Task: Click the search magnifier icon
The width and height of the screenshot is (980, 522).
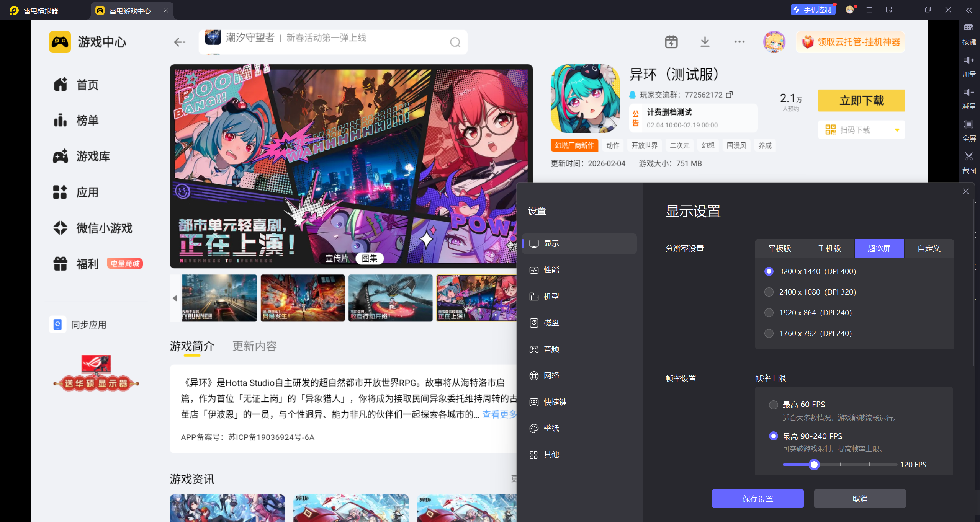Action: [455, 42]
